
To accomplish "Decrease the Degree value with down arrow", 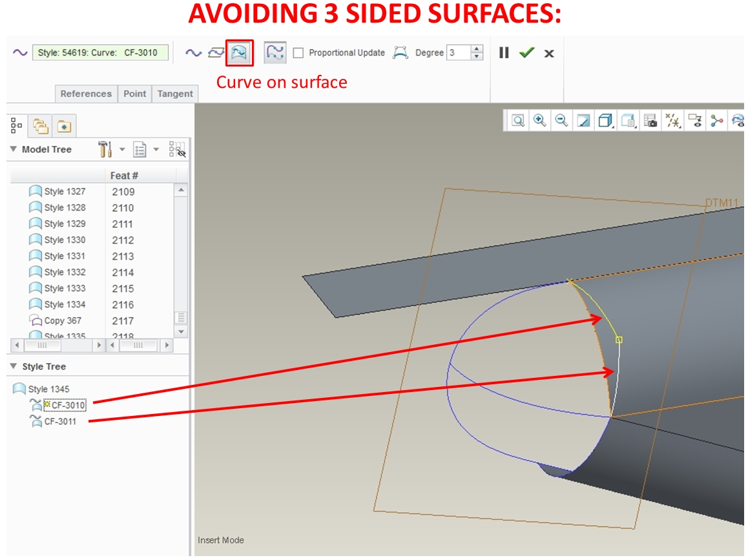I will [x=477, y=57].
